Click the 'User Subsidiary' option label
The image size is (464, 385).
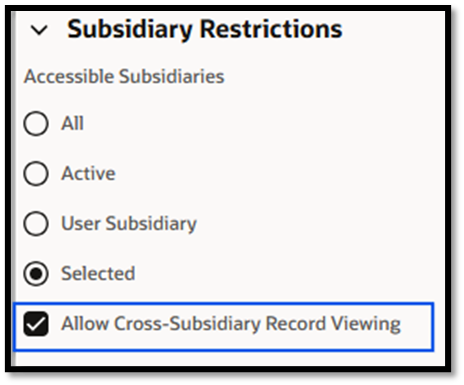click(x=129, y=224)
